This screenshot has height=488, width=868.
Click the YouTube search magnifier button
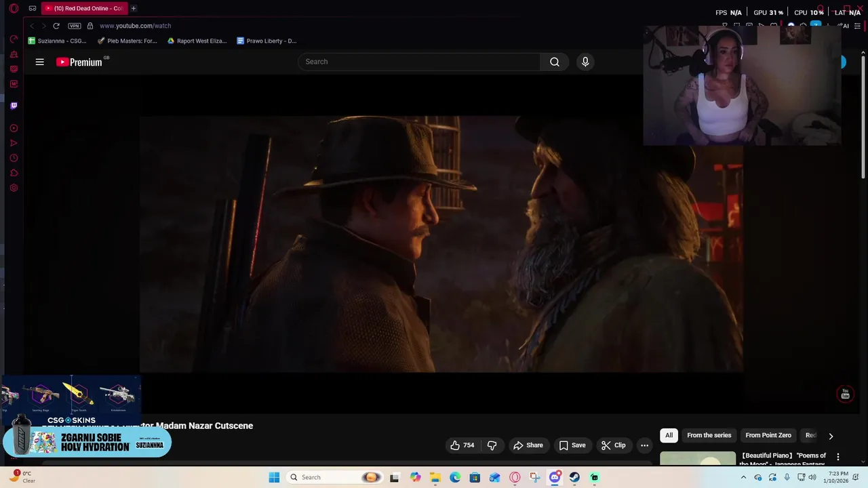(555, 62)
